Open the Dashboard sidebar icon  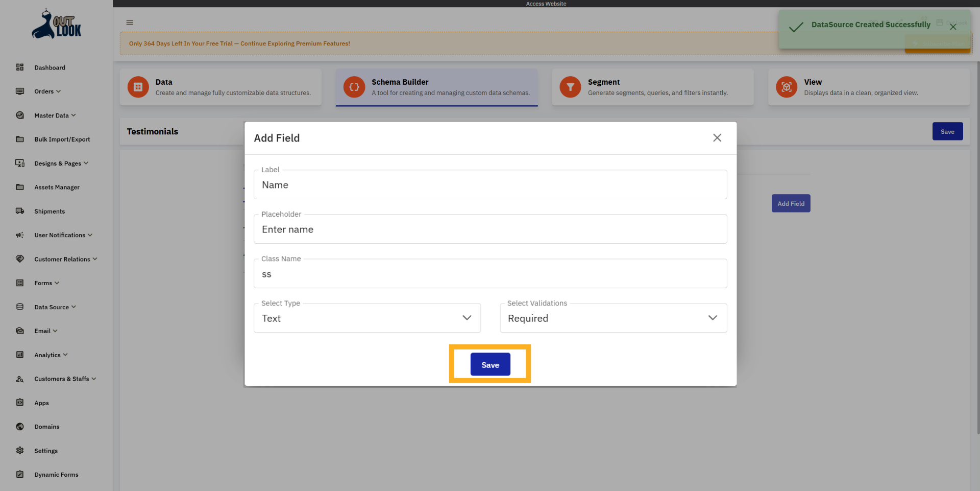coord(20,67)
